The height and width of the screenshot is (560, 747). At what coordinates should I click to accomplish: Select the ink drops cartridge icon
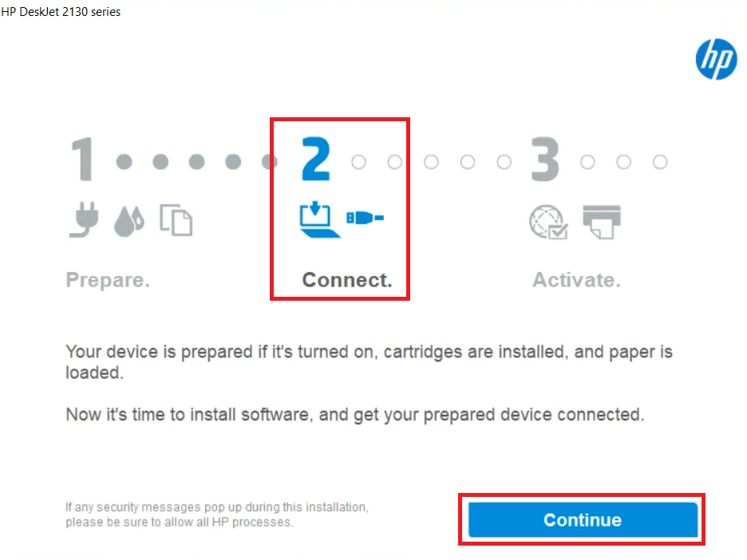click(129, 221)
